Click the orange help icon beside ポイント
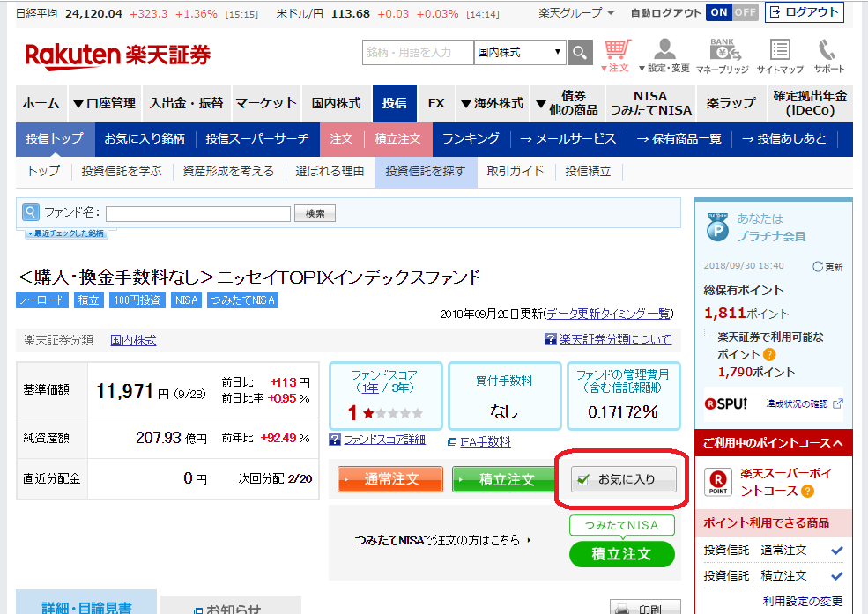Image resolution: width=868 pixels, height=614 pixels. point(769,354)
